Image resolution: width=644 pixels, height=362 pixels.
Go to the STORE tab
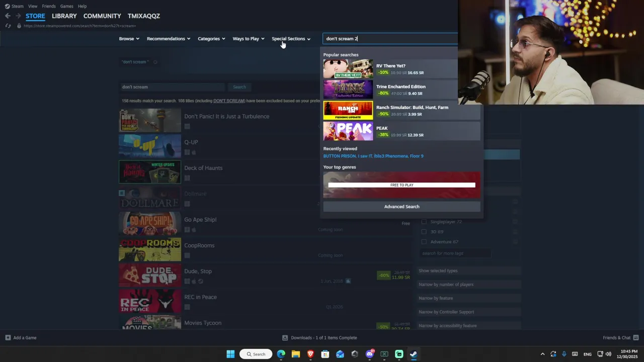pos(35,16)
